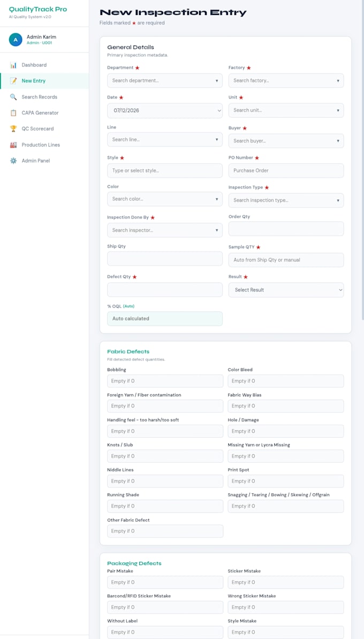The image size is (364, 639).
Task: Click the % OQL auto calculated field
Action: (x=165, y=319)
